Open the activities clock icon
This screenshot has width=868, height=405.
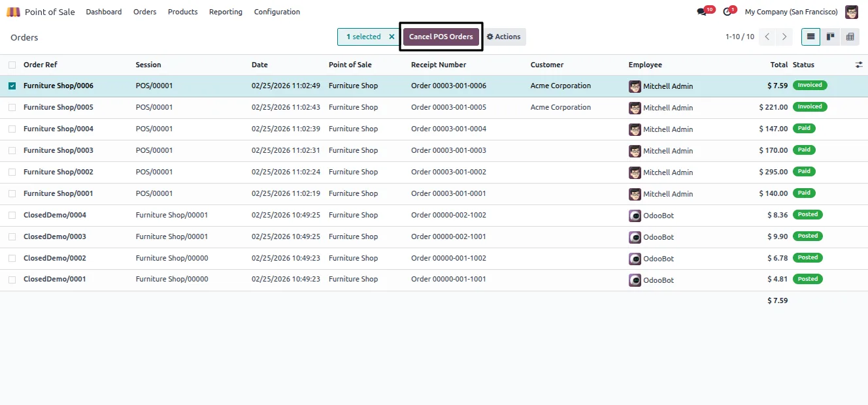[727, 12]
